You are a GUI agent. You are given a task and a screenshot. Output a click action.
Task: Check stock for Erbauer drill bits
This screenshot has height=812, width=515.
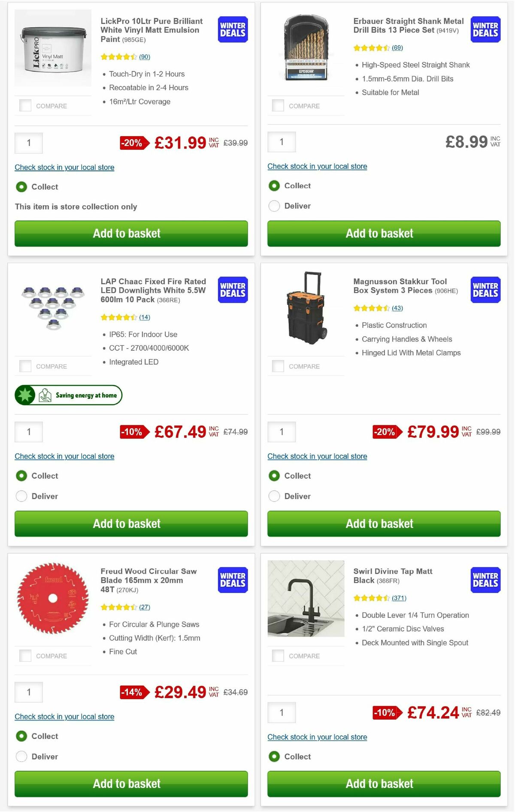click(x=317, y=166)
